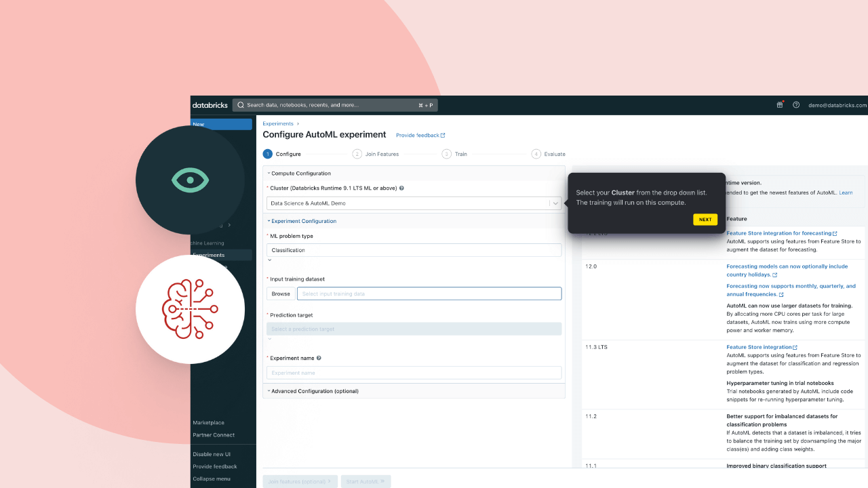
Task: Click step 1 Configure circle
Action: (x=268, y=154)
